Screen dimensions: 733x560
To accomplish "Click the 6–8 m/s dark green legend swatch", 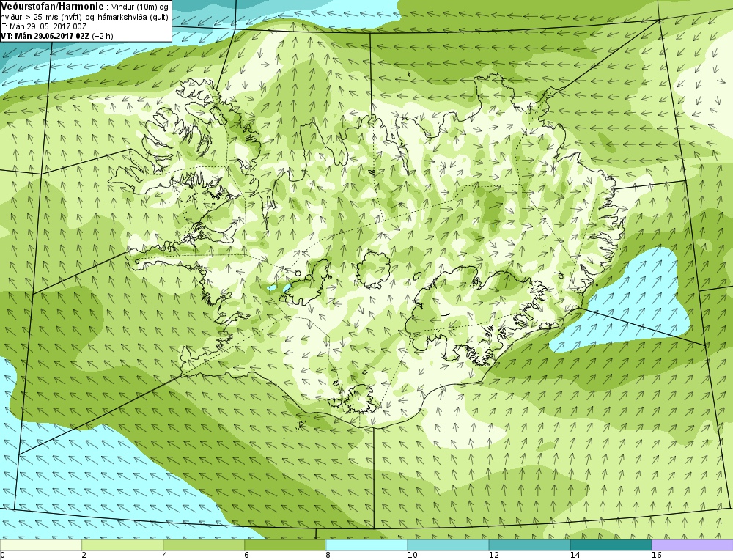I will [285, 545].
